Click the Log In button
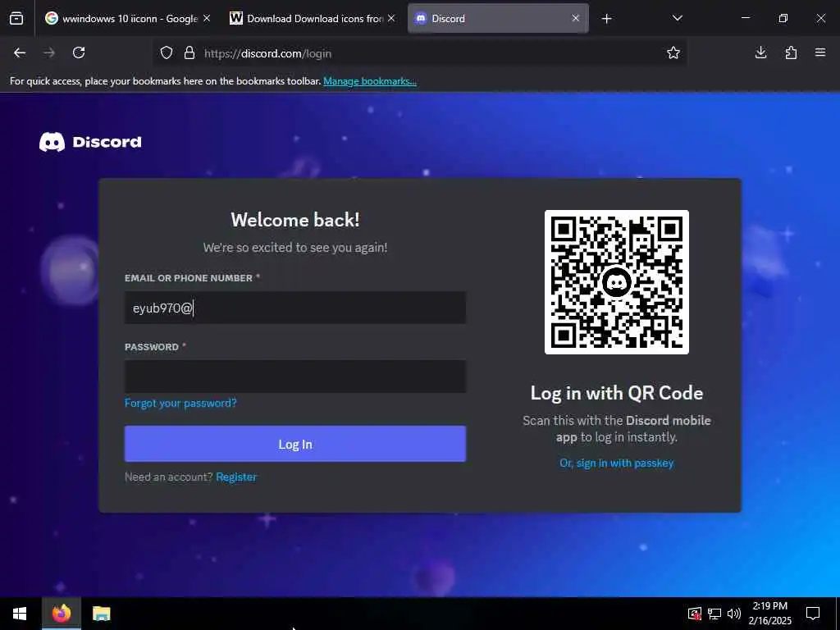The image size is (840, 630). coord(295,444)
